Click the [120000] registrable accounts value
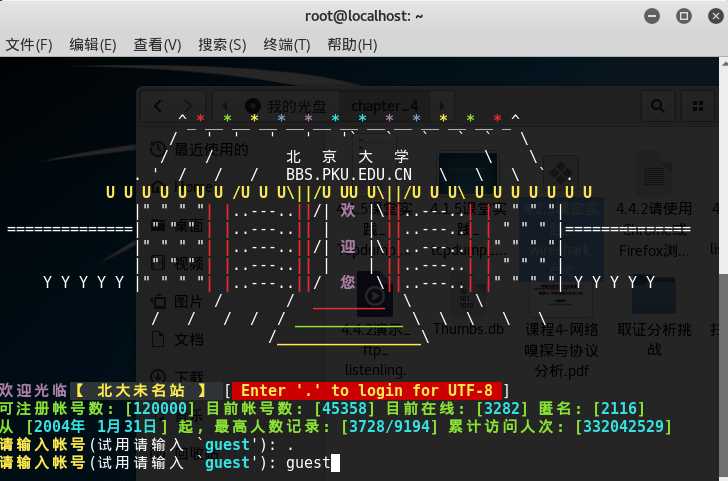The width and height of the screenshot is (728, 481). click(x=160, y=409)
